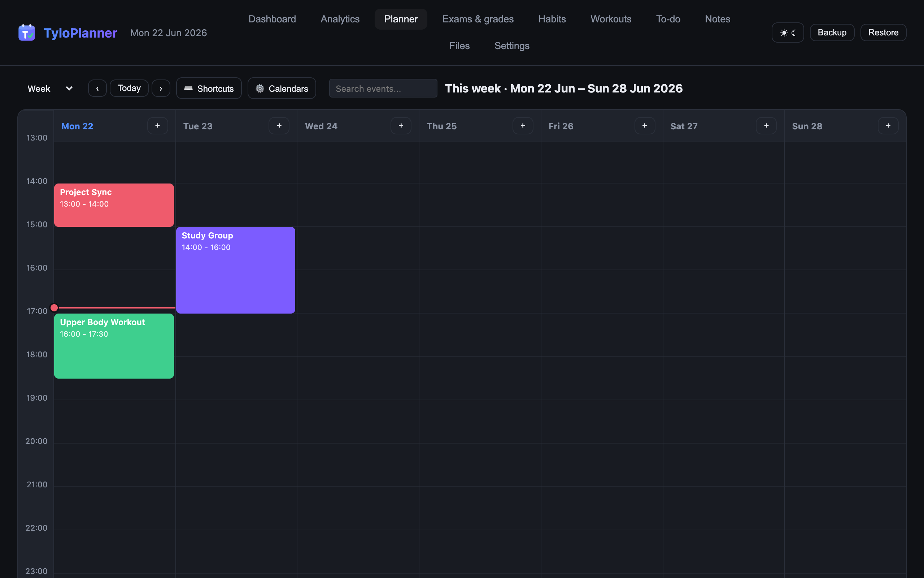The width and height of the screenshot is (924, 578).
Task: Focus the Search events field
Action: tap(383, 88)
